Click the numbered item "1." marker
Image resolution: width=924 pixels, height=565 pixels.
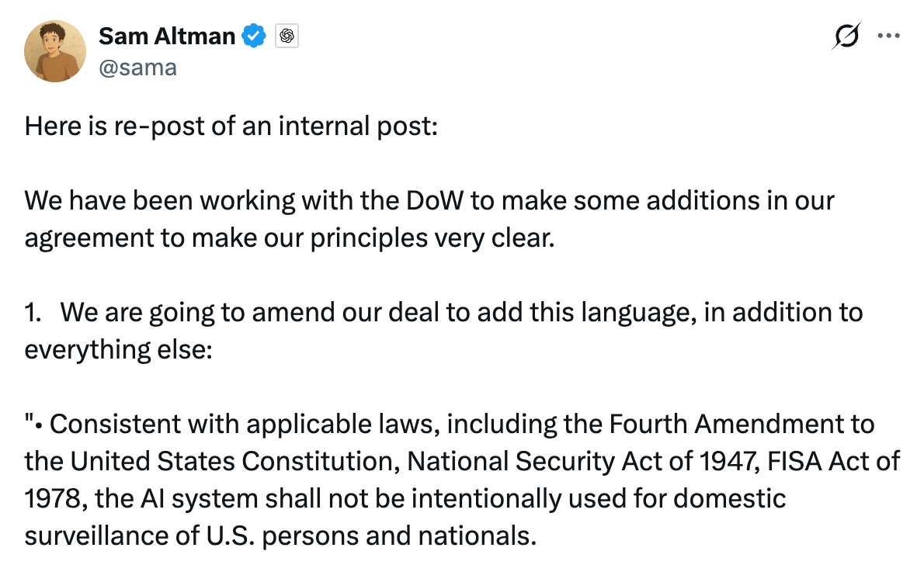point(33,312)
